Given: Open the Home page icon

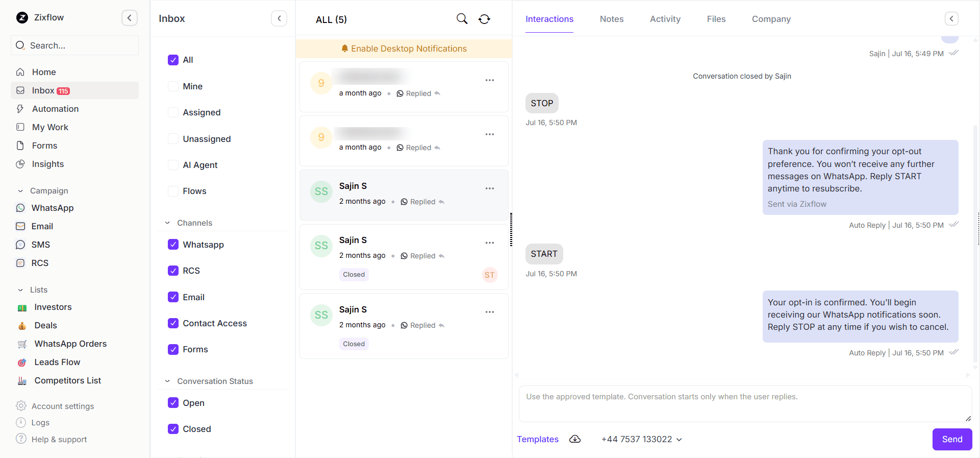Looking at the screenshot, I should click(20, 72).
